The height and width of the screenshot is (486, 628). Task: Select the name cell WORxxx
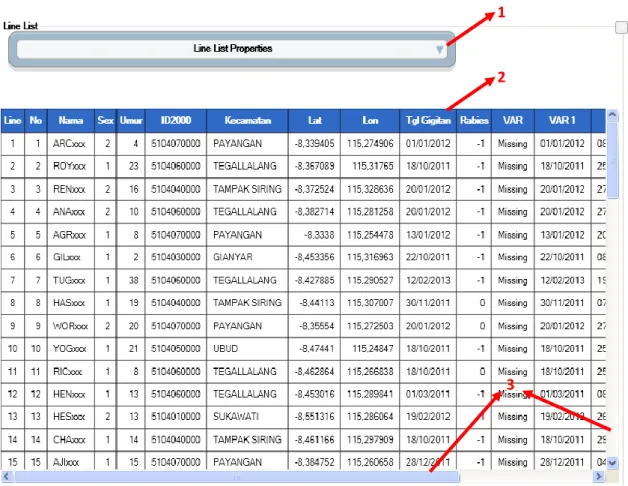71,326
